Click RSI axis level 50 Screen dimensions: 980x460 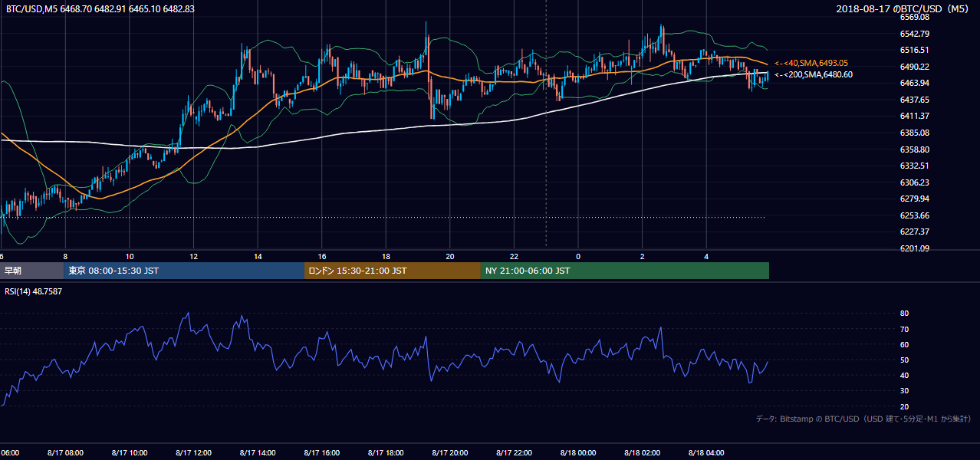coord(904,360)
